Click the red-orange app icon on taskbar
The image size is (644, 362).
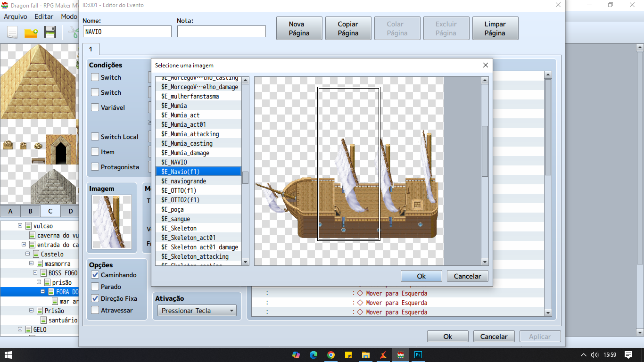[x=383, y=355]
